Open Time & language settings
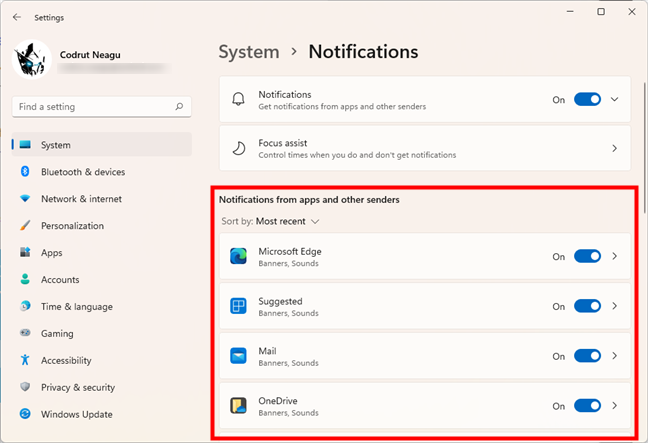Image resolution: width=648 pixels, height=443 pixels. 102,306
